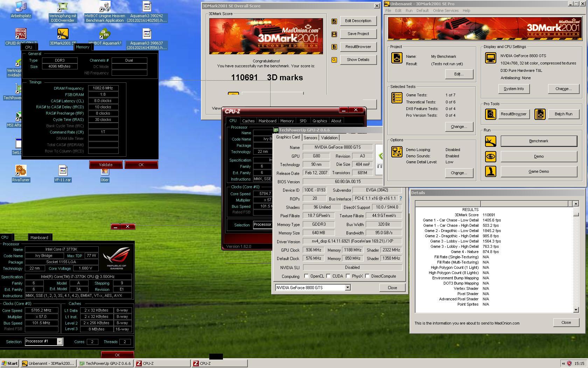Viewport: 588px width, 368px height.
Task: Click Close button in GPU-Z
Action: click(x=392, y=288)
